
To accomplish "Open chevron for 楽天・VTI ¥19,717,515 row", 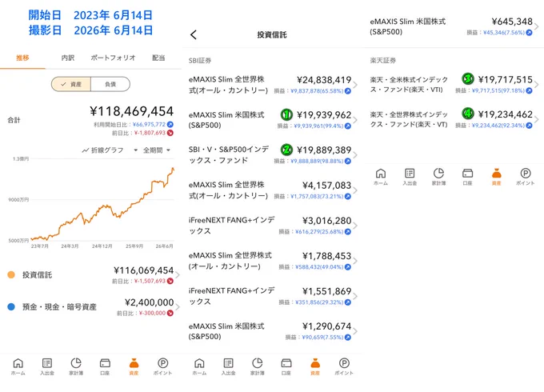I will [536, 84].
